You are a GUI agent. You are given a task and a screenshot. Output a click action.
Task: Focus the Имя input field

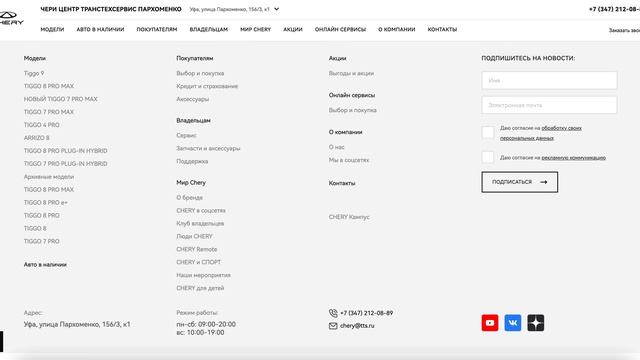[x=549, y=80]
